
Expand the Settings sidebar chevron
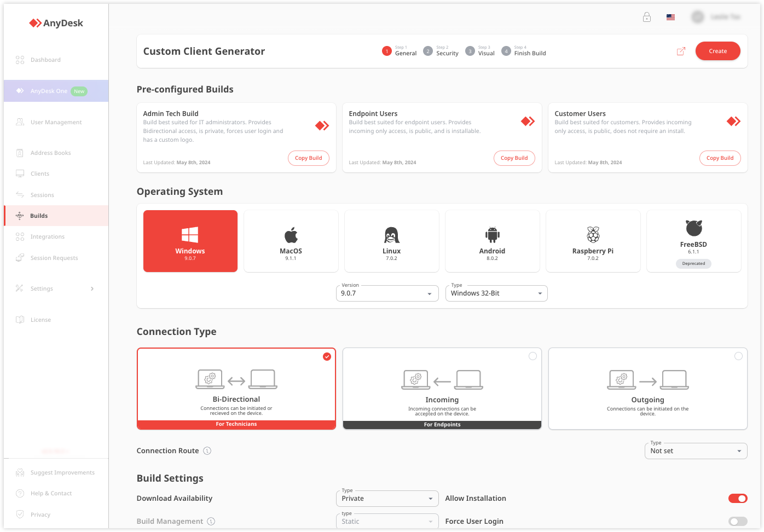point(92,289)
